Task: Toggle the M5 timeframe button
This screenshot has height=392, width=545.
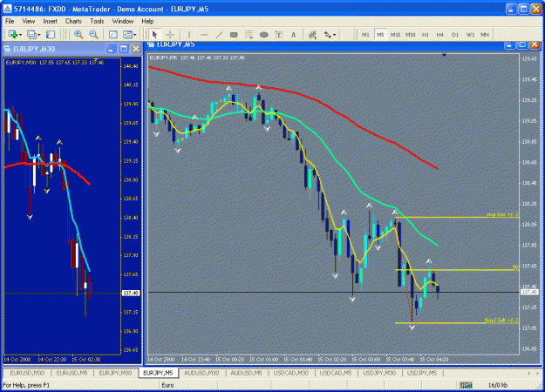Action: point(380,35)
